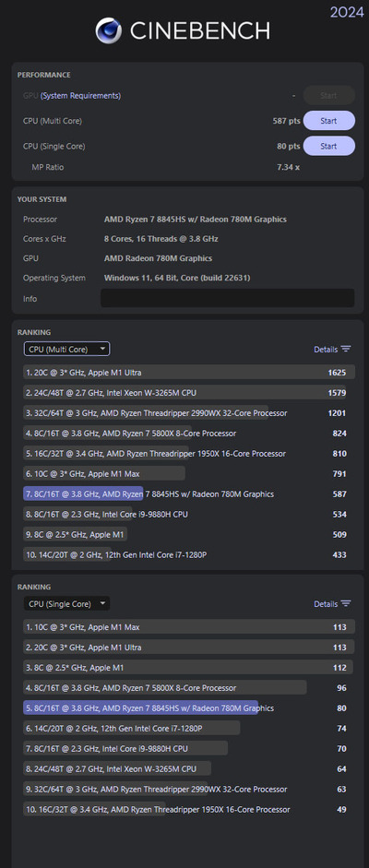Start the CPU Single Core benchmark
The height and width of the screenshot is (868, 369).
pos(328,146)
